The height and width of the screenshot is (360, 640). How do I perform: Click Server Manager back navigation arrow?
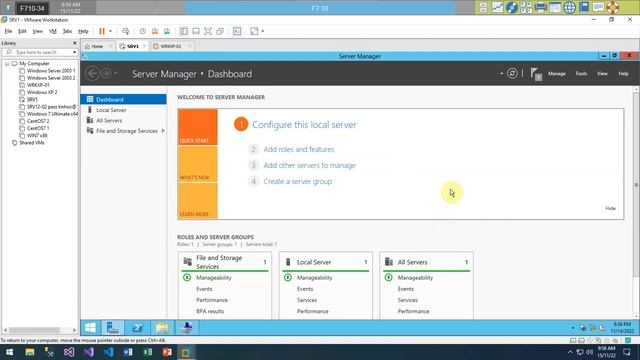92,73
